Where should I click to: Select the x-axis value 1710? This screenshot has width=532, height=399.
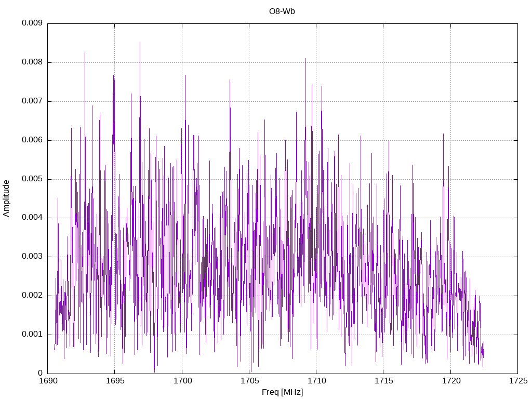pos(317,381)
